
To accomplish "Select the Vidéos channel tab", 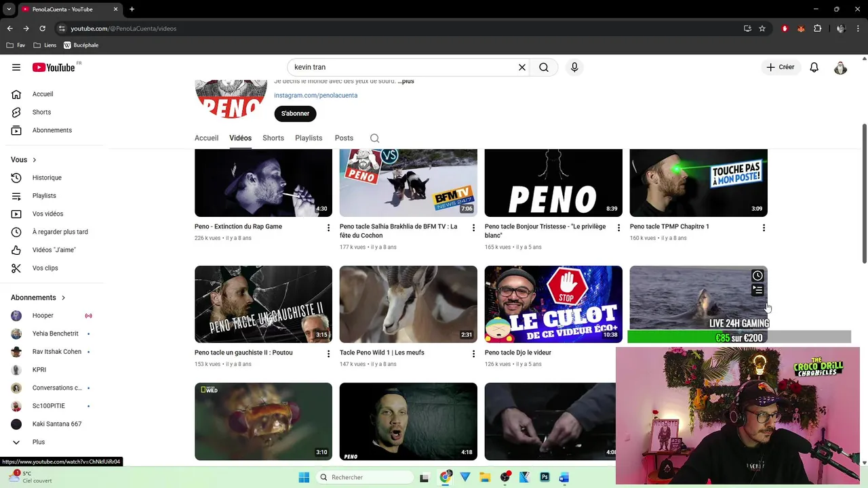I will 240,138.
